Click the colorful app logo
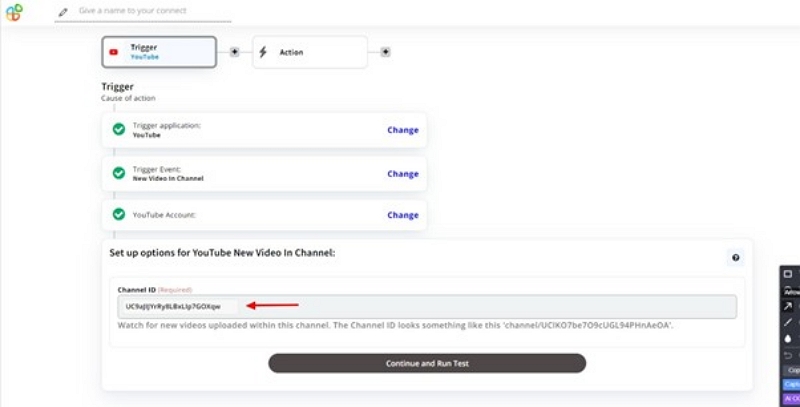This screenshot has height=407, width=800. [14, 12]
